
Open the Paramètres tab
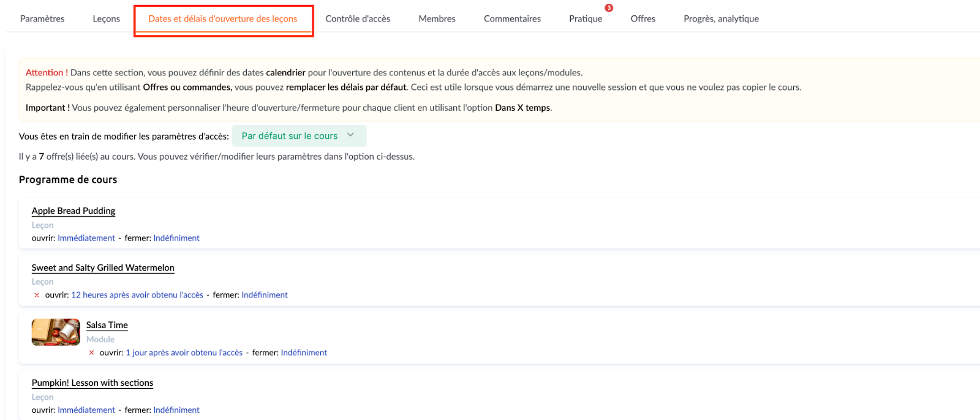(42, 19)
